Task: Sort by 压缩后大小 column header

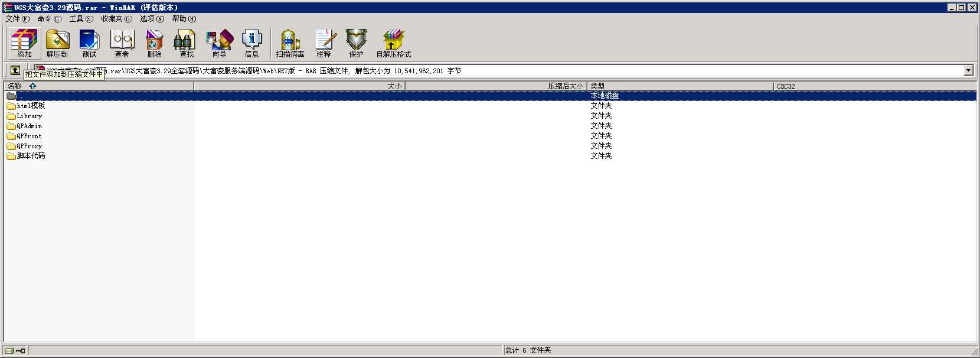Action: tap(496, 86)
